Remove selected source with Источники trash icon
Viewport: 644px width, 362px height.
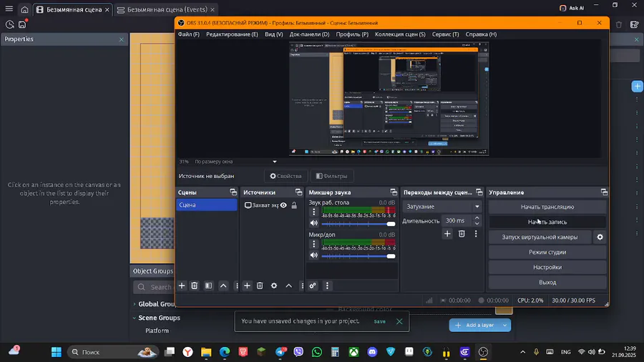260,285
